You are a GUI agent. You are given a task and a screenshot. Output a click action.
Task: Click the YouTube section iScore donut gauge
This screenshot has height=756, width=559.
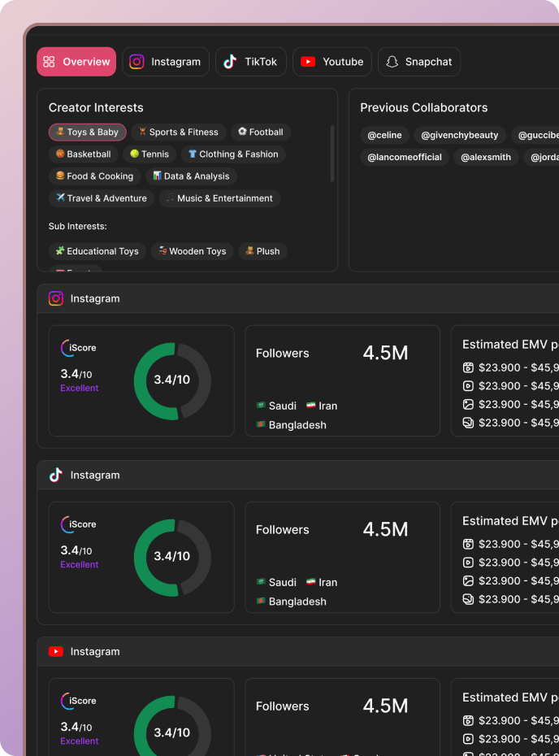pos(172,726)
